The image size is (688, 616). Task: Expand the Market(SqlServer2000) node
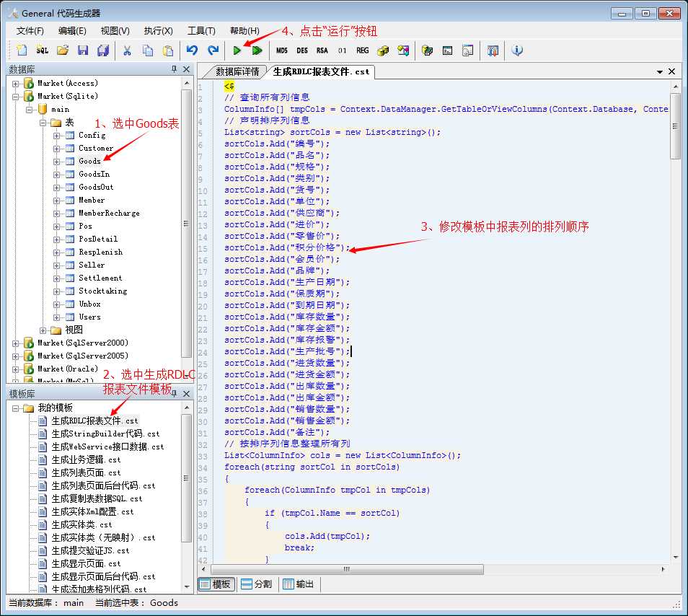coord(16,343)
